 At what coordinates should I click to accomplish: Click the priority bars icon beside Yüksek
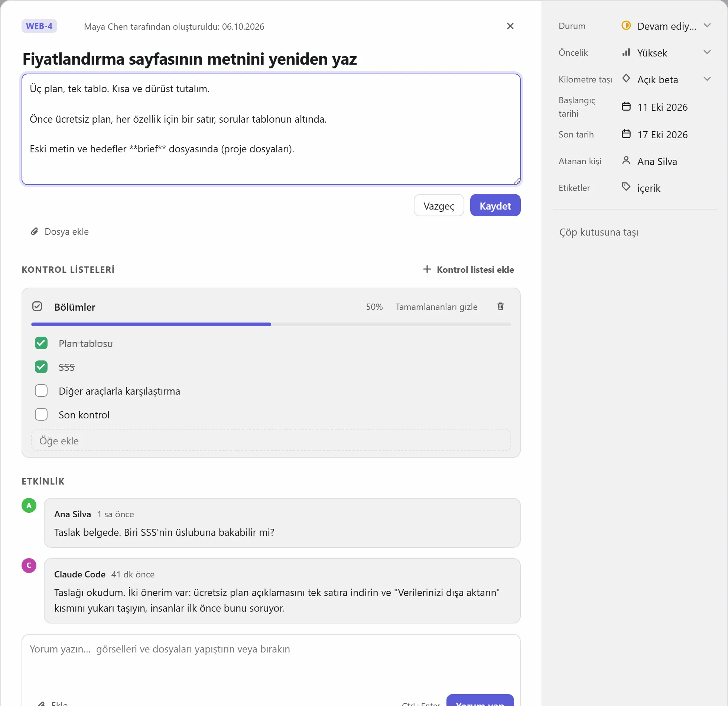626,52
